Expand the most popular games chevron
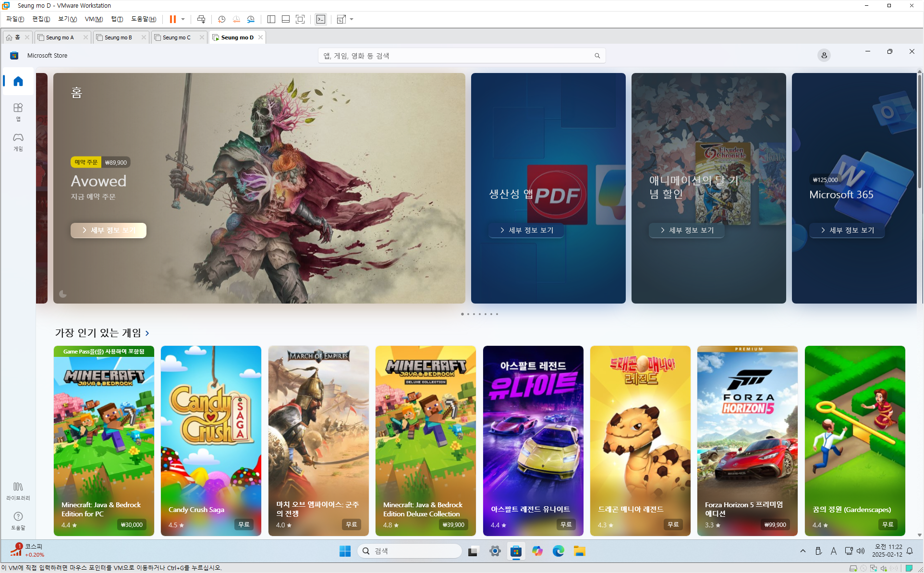 147,333
